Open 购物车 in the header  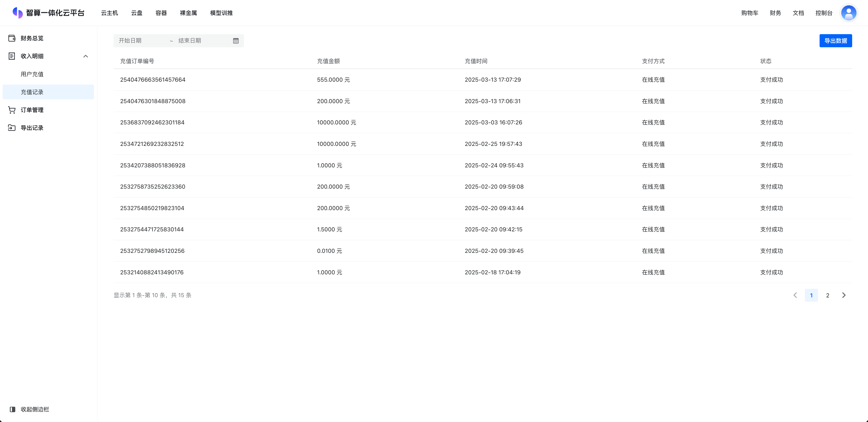point(749,13)
